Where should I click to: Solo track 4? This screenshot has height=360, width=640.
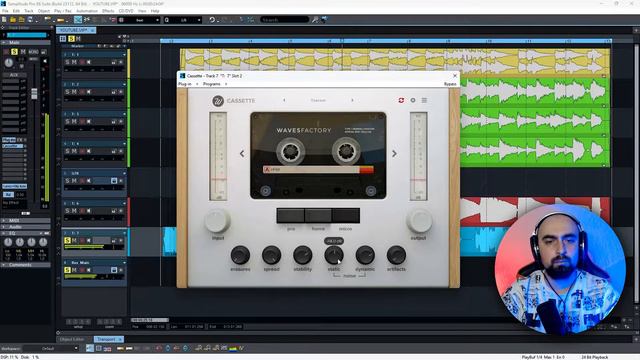(67, 151)
